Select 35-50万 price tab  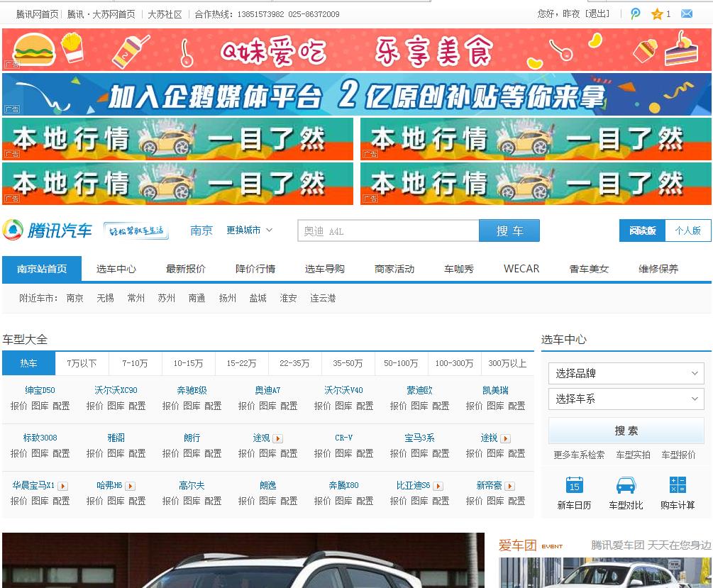click(348, 363)
